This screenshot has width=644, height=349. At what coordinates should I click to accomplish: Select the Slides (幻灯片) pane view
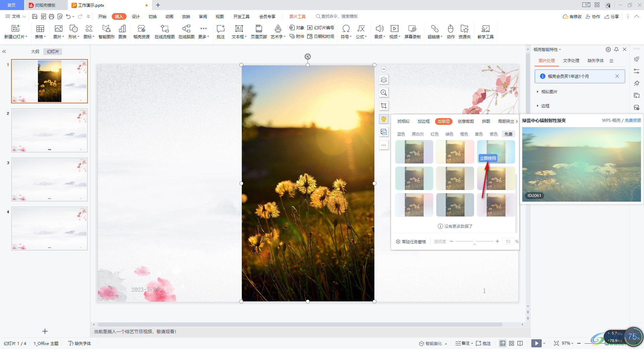tap(53, 51)
